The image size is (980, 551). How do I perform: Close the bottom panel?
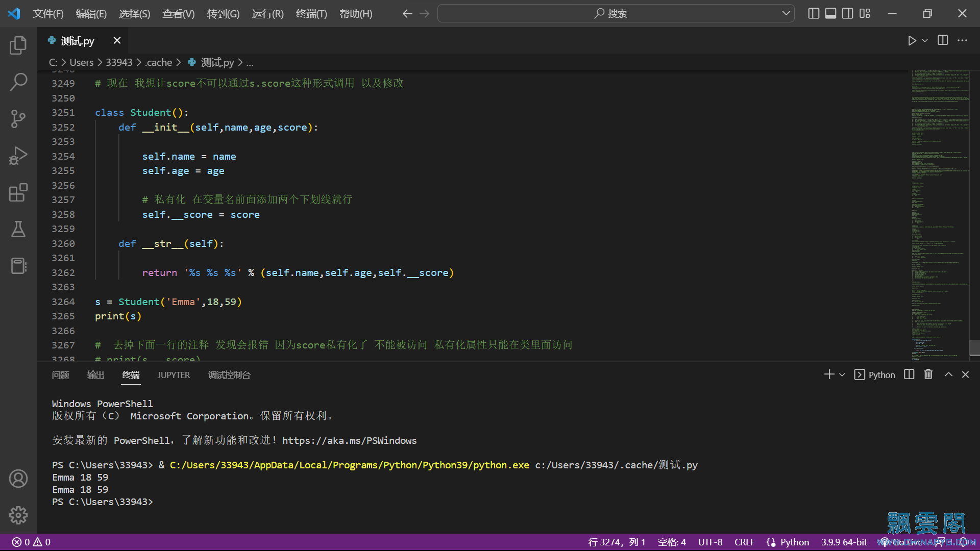tap(965, 374)
